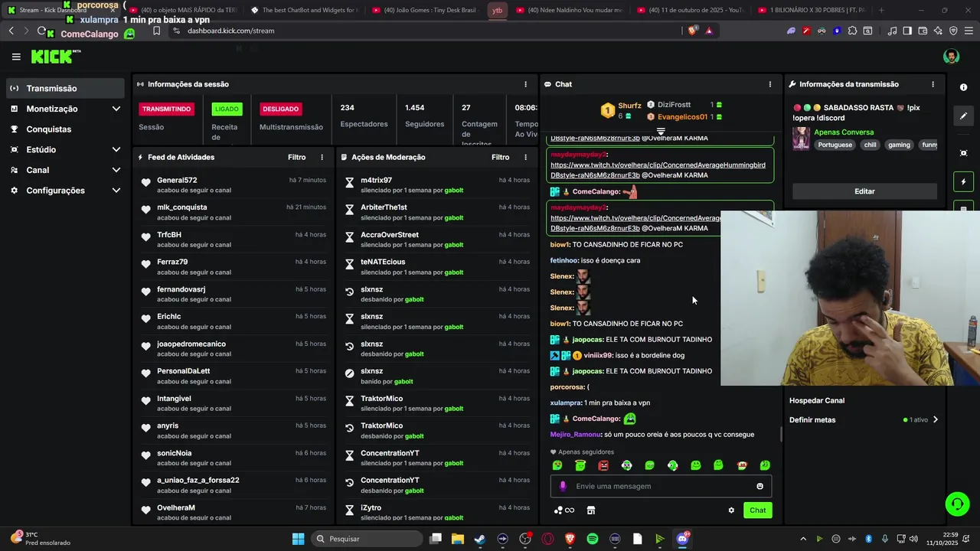Open the Brave VPN shield icon

point(953,31)
